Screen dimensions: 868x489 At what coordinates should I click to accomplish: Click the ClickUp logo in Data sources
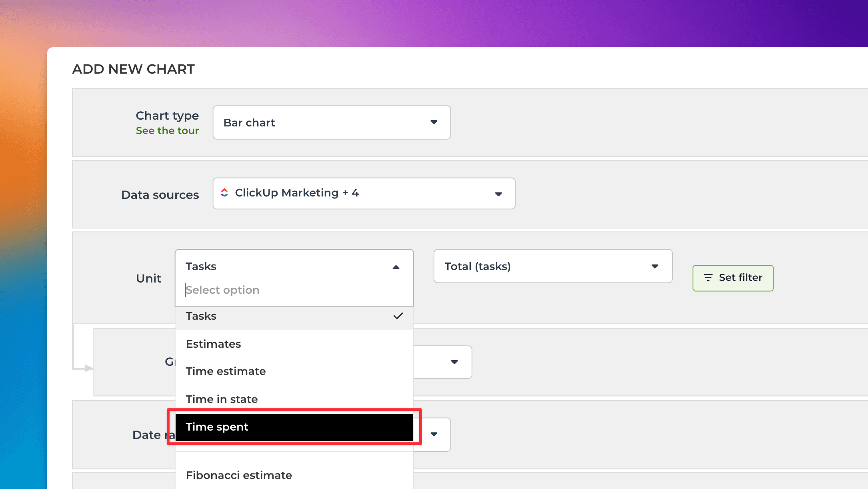224,193
